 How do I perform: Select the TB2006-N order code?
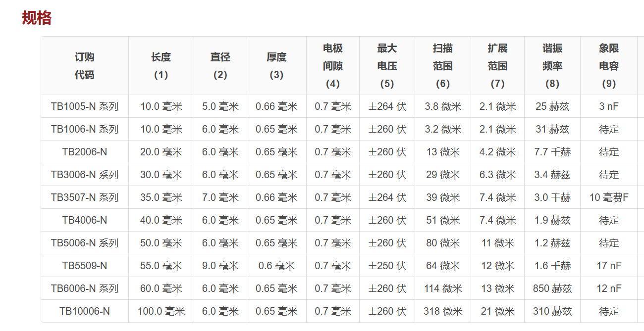click(x=85, y=152)
